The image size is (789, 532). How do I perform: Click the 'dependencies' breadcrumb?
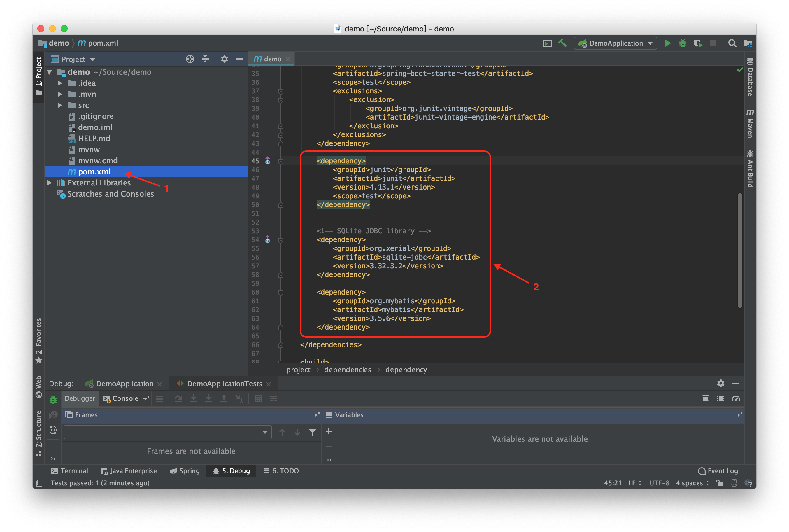click(347, 370)
